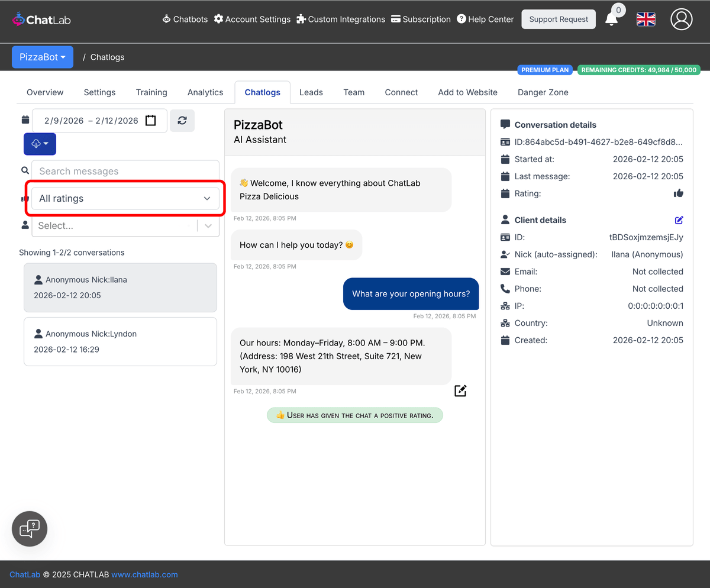710x588 pixels.
Task: Open the user profile avatar icon
Action: point(681,19)
